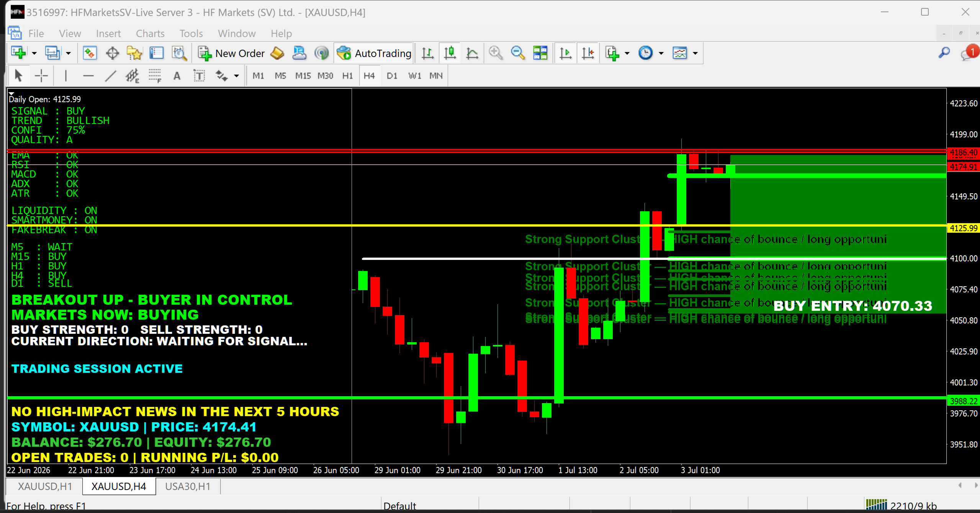Open the Help menu

click(281, 34)
